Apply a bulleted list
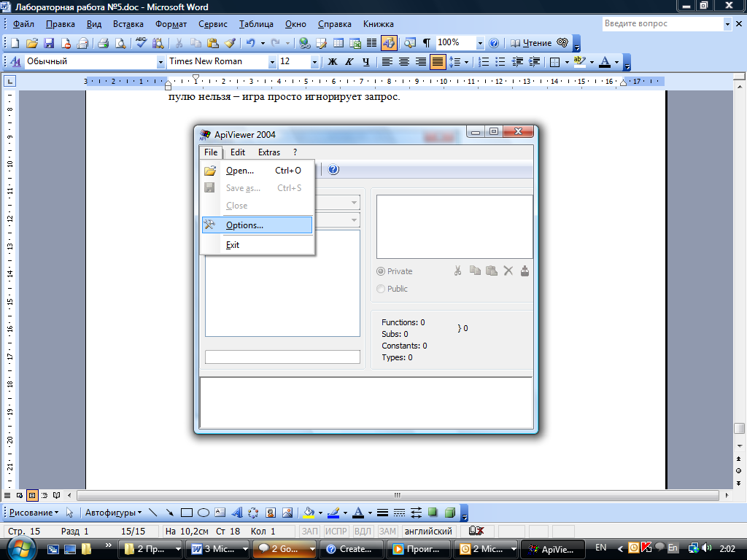The height and width of the screenshot is (560, 747). (x=500, y=62)
